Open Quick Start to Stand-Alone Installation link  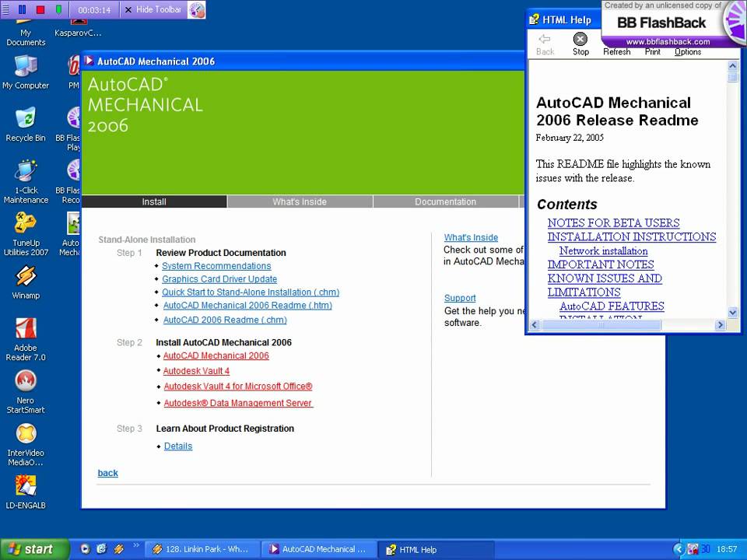coord(251,292)
